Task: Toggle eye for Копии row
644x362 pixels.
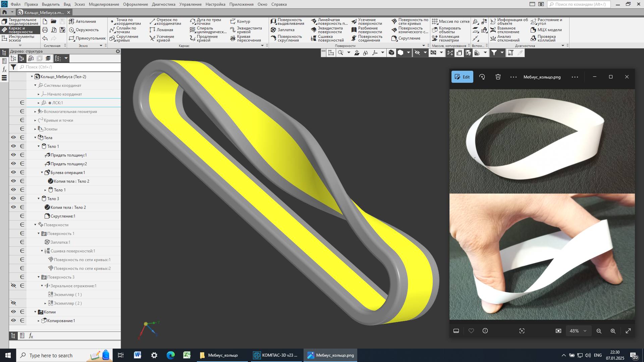Action: click(x=13, y=312)
